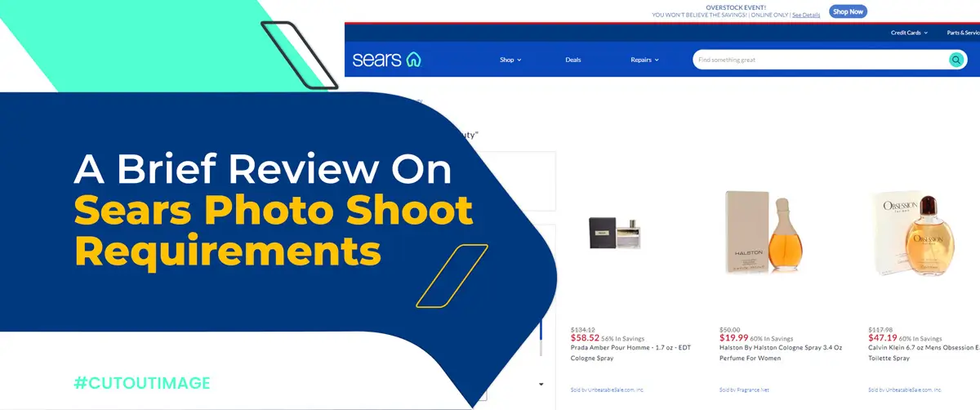
Task: Click the '56% In Savings' label
Action: tap(622, 338)
